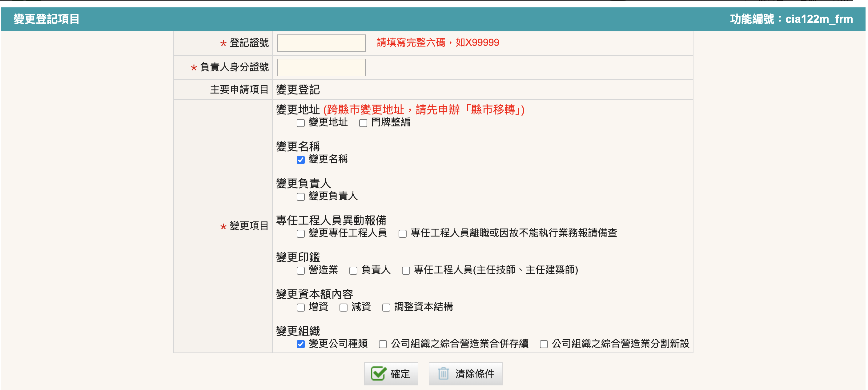Uncheck the 變更名稱 checkbox
868x390 pixels.
(x=300, y=160)
